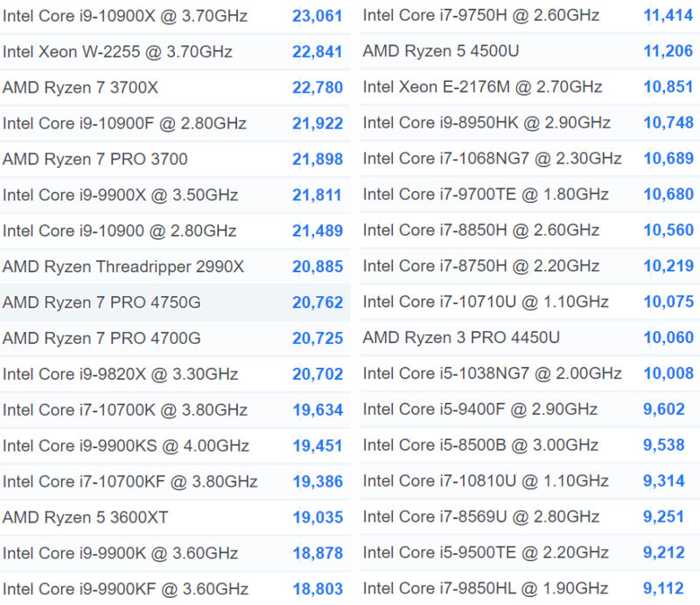Select Intel Core i5-9400F @ 2.90GHz
The width and height of the screenshot is (700, 605).
tap(480, 409)
